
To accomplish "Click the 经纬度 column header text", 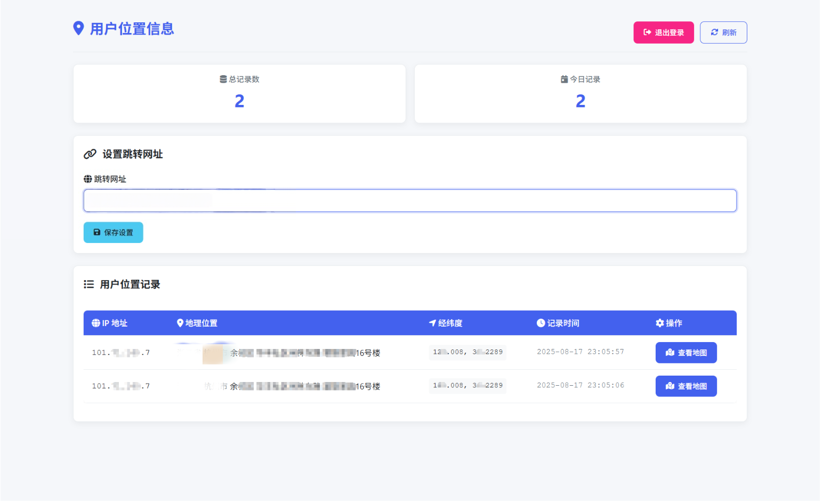I will pyautogui.click(x=450, y=323).
